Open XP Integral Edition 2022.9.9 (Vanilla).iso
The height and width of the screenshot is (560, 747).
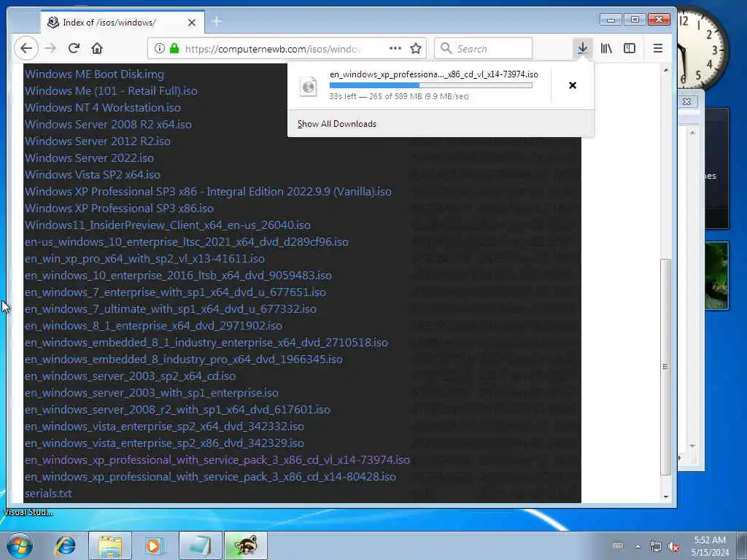click(208, 192)
